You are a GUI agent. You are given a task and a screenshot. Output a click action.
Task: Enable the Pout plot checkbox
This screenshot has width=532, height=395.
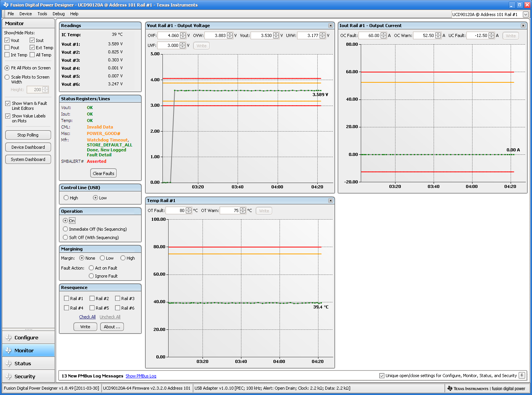click(7, 48)
